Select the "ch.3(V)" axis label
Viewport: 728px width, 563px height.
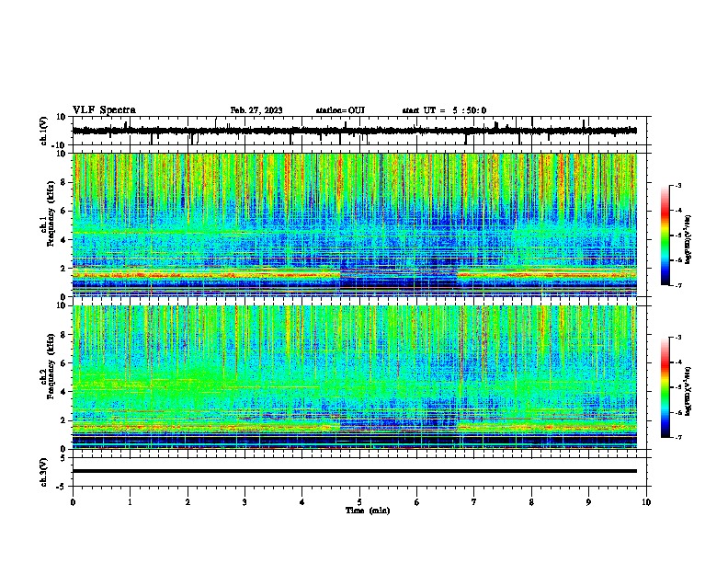click(44, 472)
